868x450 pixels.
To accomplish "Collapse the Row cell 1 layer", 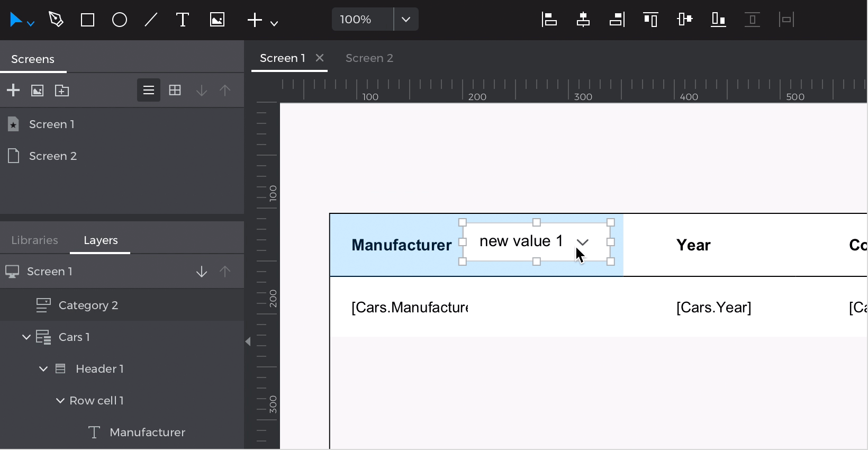I will coord(60,401).
